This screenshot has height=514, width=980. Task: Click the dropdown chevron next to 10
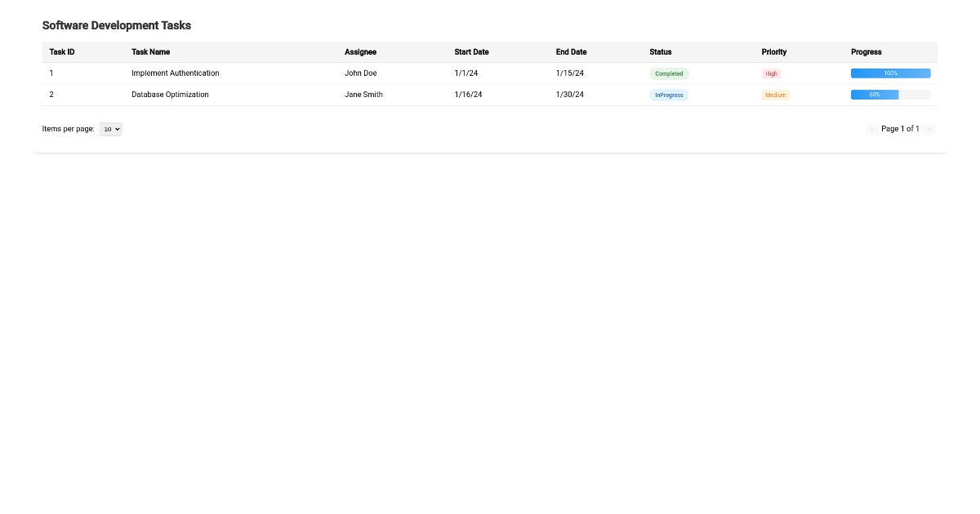[117, 129]
